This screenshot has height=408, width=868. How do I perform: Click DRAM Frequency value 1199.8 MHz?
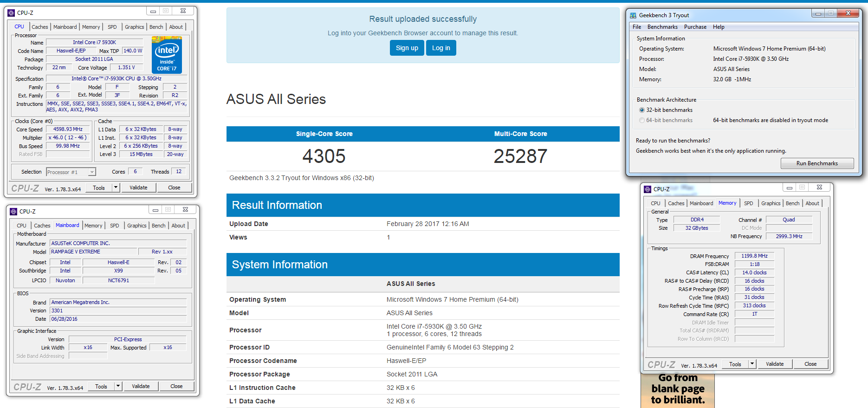click(x=754, y=256)
